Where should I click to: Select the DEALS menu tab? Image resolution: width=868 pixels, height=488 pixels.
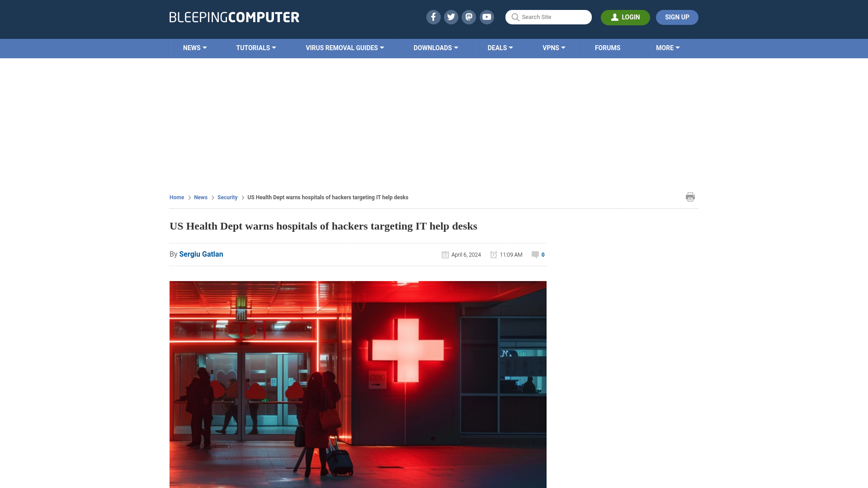500,47
